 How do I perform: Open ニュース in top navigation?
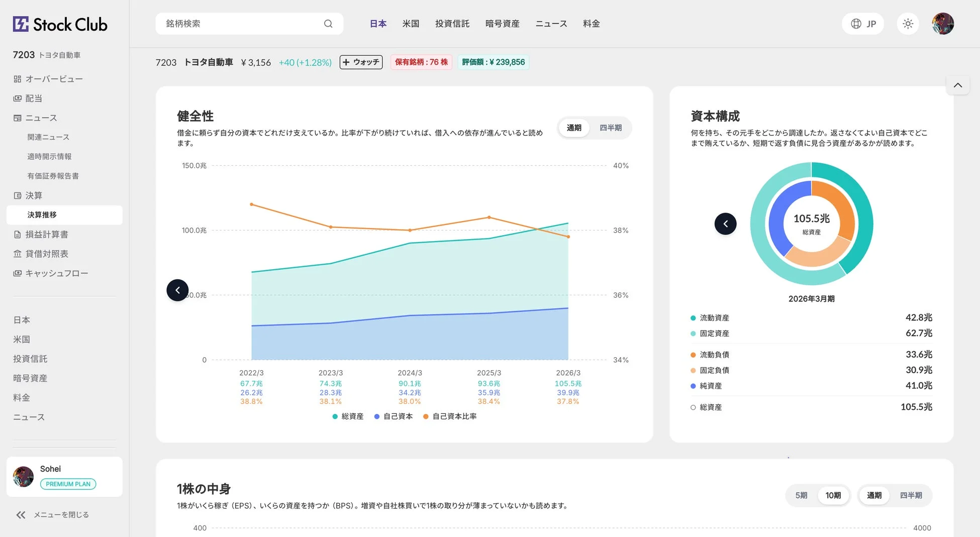pyautogui.click(x=551, y=24)
